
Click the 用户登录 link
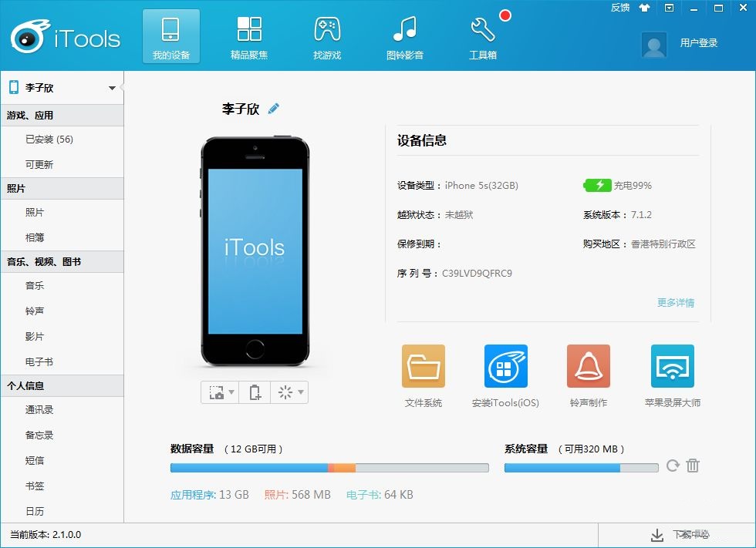699,43
